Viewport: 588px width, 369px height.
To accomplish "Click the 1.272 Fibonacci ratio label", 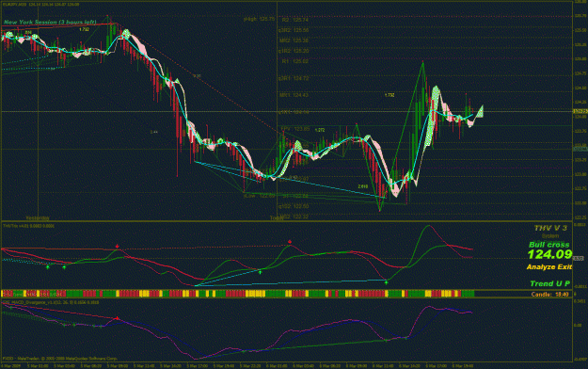I will pos(320,130).
